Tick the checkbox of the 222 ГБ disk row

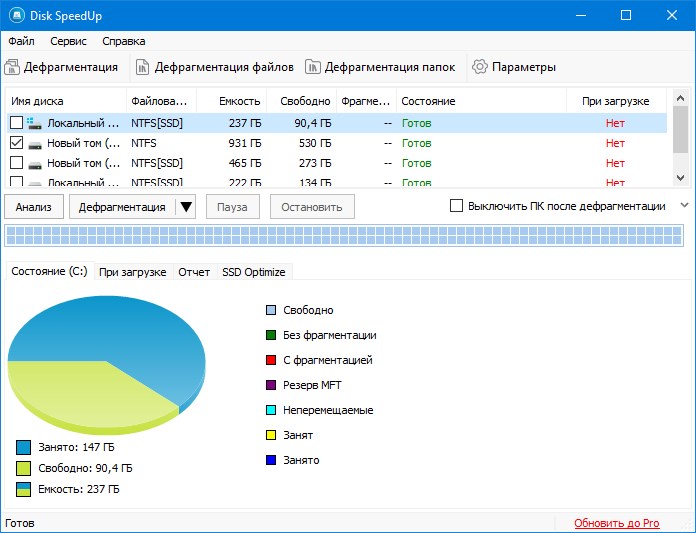16,181
